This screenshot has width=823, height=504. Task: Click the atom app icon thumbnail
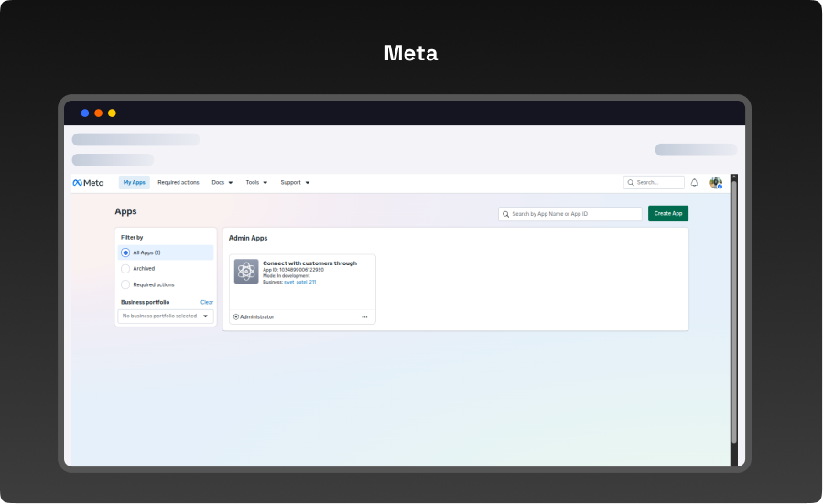246,271
